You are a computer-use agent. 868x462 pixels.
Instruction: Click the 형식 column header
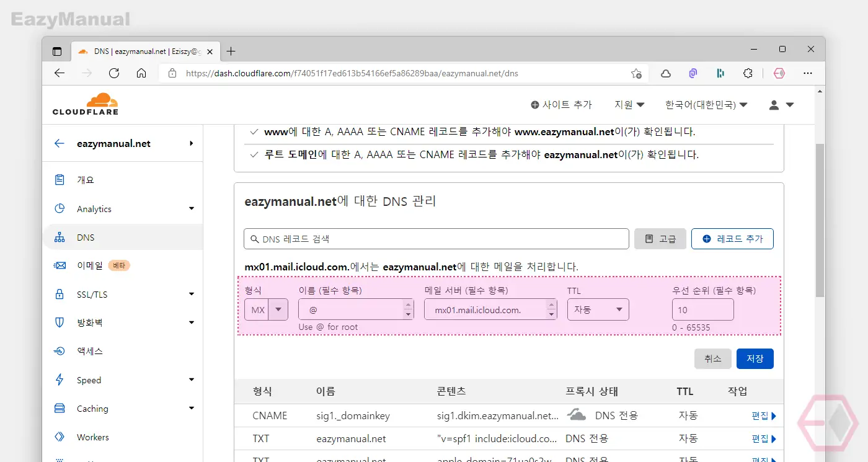coord(262,391)
